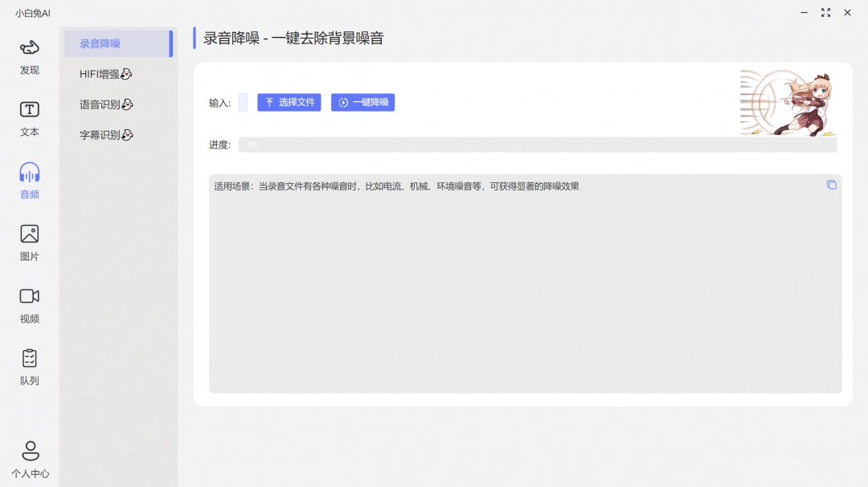Open the 字幕识别 subtitle recognition tab
This screenshot has height=487, width=868.
(96, 134)
